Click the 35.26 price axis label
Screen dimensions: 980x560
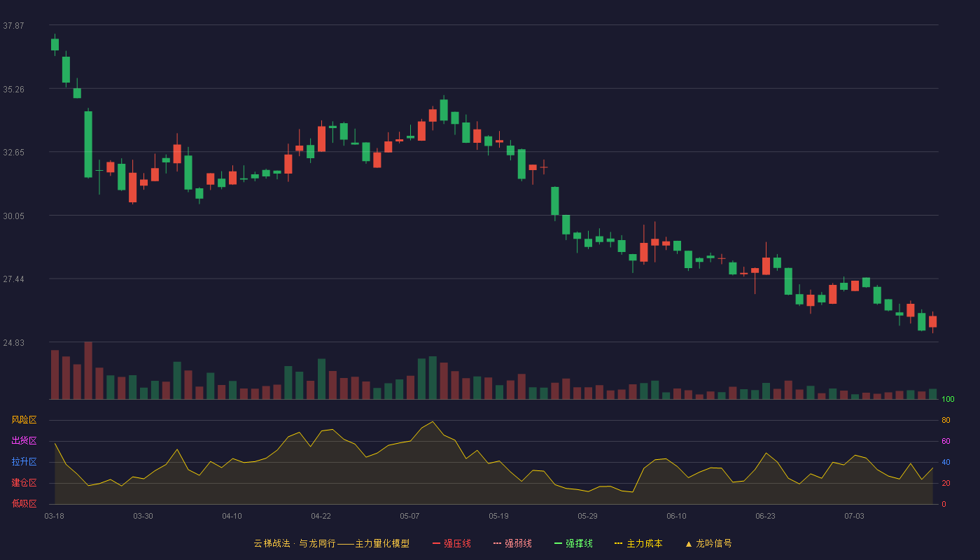(x=13, y=90)
